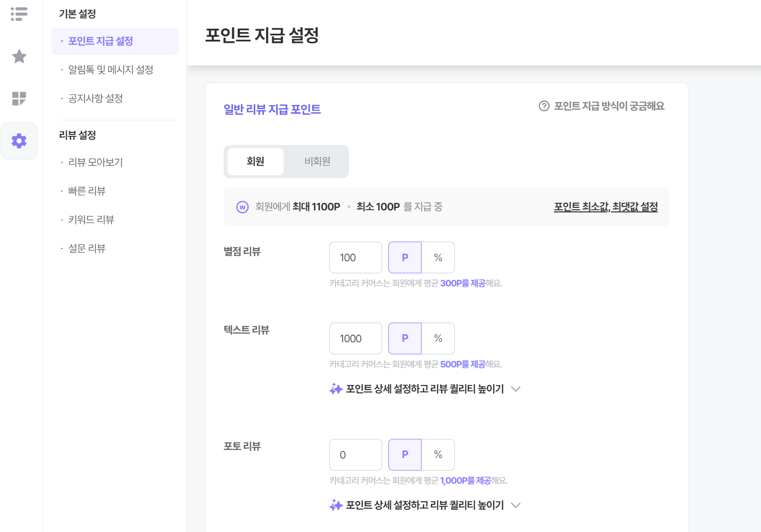The width and height of the screenshot is (761, 532).
Task: Click the 포토 리뷰 row label
Action: [x=242, y=446]
